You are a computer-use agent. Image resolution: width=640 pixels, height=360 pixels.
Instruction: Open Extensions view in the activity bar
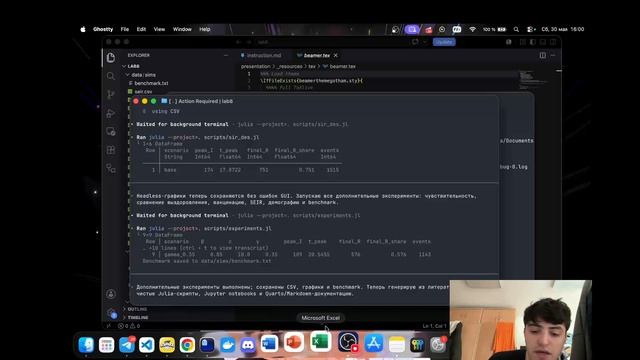click(x=111, y=150)
